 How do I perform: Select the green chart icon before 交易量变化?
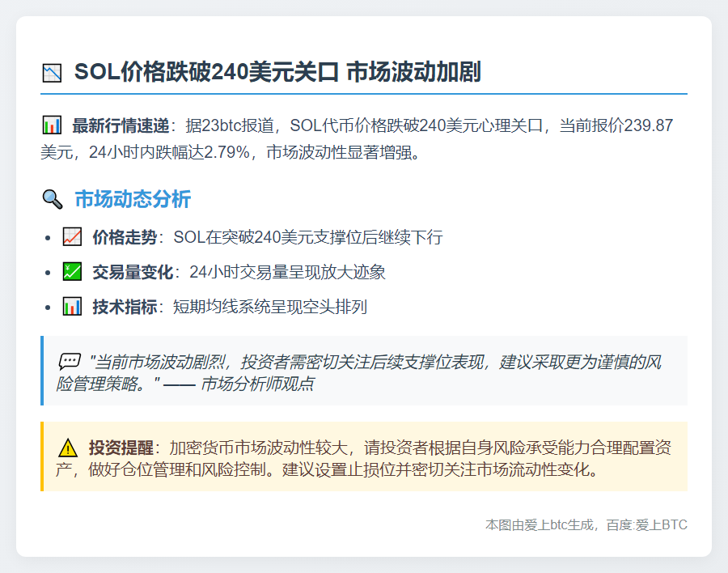coord(72,272)
